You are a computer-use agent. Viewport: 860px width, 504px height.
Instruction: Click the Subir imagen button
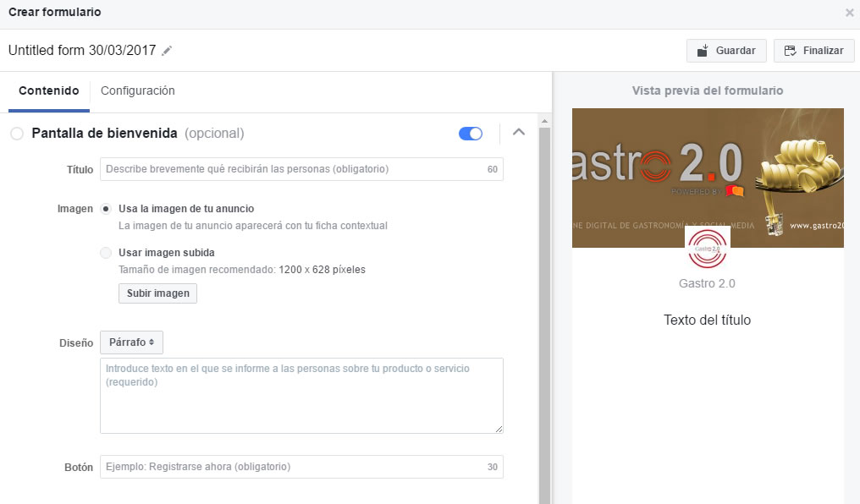[157, 293]
